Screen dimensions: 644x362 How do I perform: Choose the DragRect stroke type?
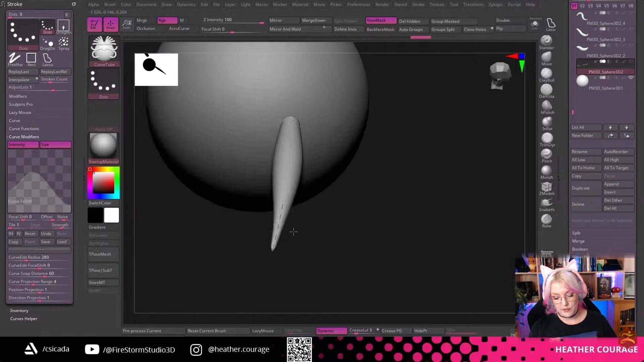click(63, 27)
